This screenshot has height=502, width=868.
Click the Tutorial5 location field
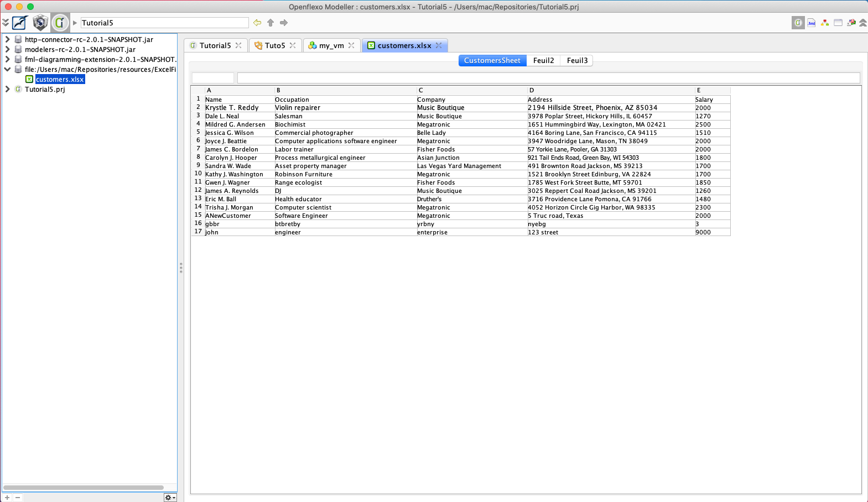[x=165, y=23]
